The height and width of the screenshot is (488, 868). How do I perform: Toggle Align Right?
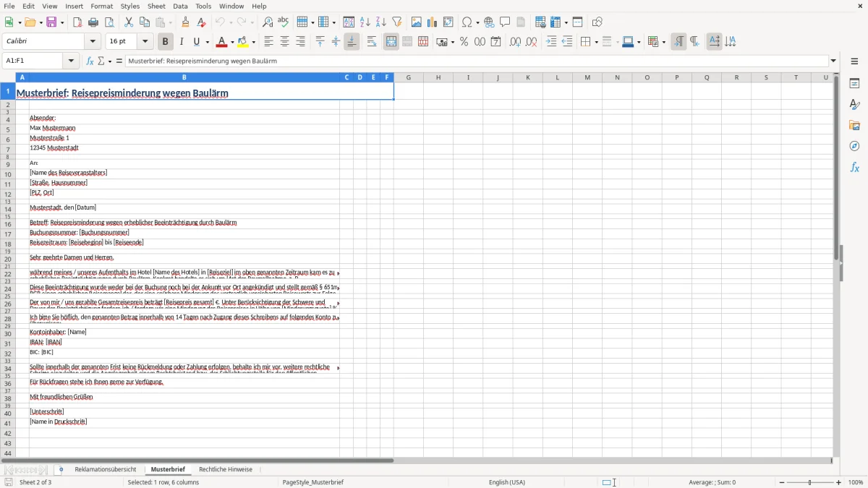point(300,42)
